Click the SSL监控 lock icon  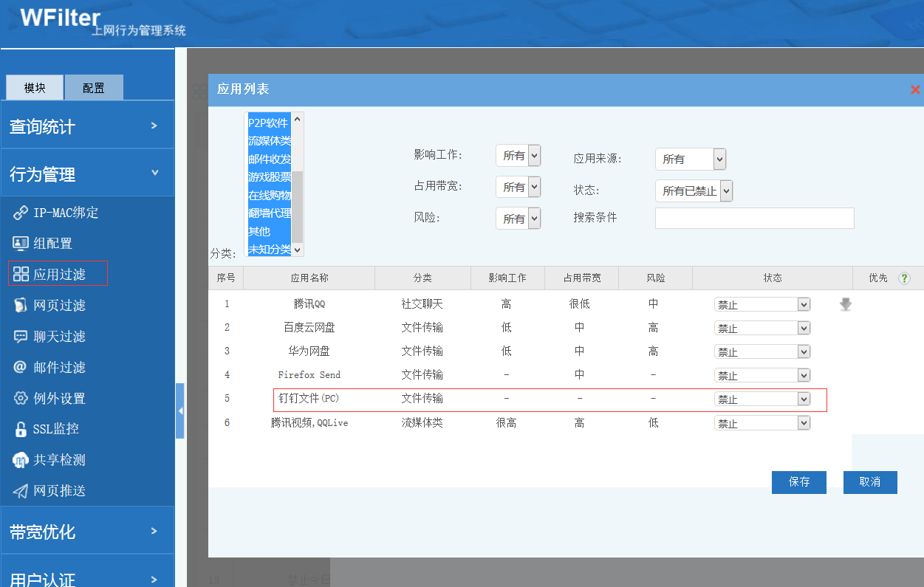coord(21,429)
